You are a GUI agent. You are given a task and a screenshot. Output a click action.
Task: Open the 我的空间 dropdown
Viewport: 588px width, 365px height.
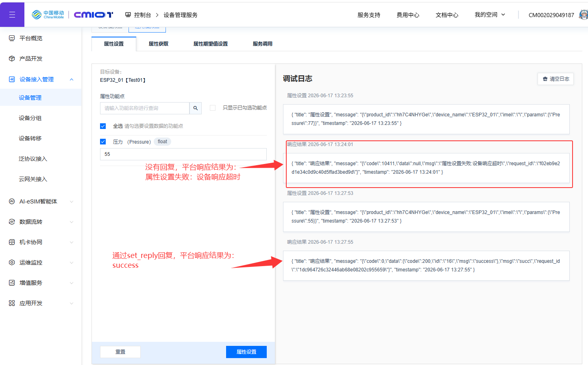pos(490,15)
